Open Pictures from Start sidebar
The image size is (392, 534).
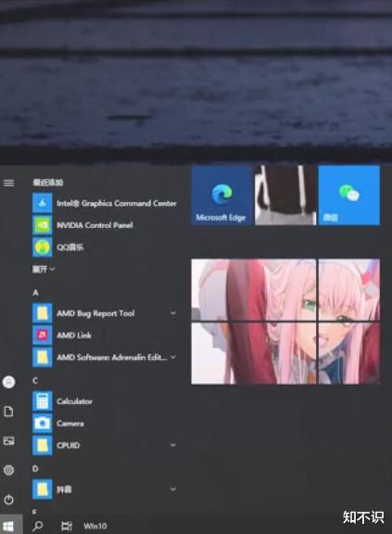pyautogui.click(x=9, y=441)
